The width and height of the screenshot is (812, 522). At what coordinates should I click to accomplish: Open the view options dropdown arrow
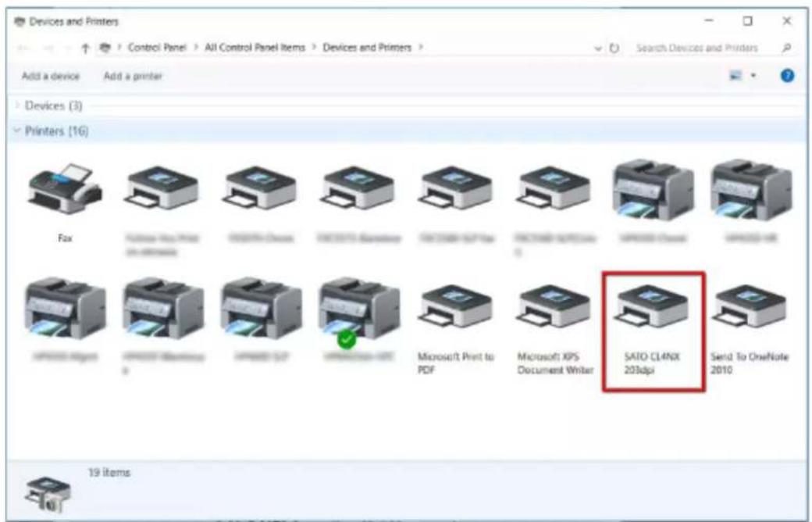coord(753,76)
